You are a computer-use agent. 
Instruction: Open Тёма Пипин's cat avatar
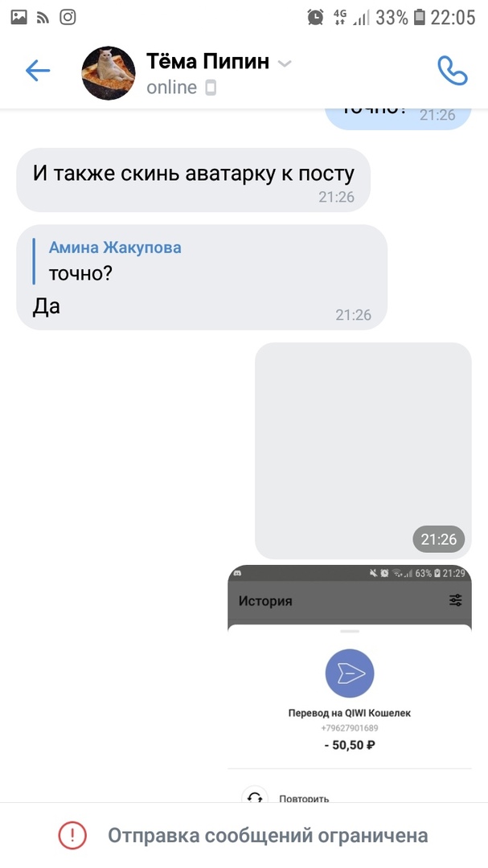pos(109,72)
